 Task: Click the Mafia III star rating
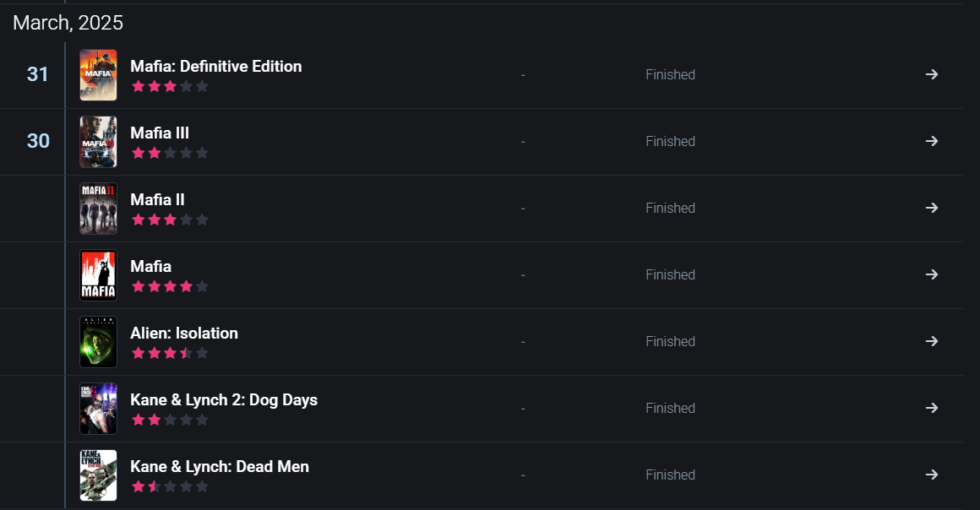170,153
